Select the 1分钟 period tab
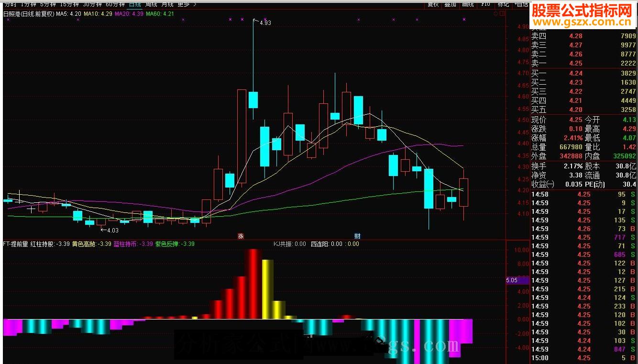Image resolution: width=638 pixels, height=364 pixels. pos(28,4)
